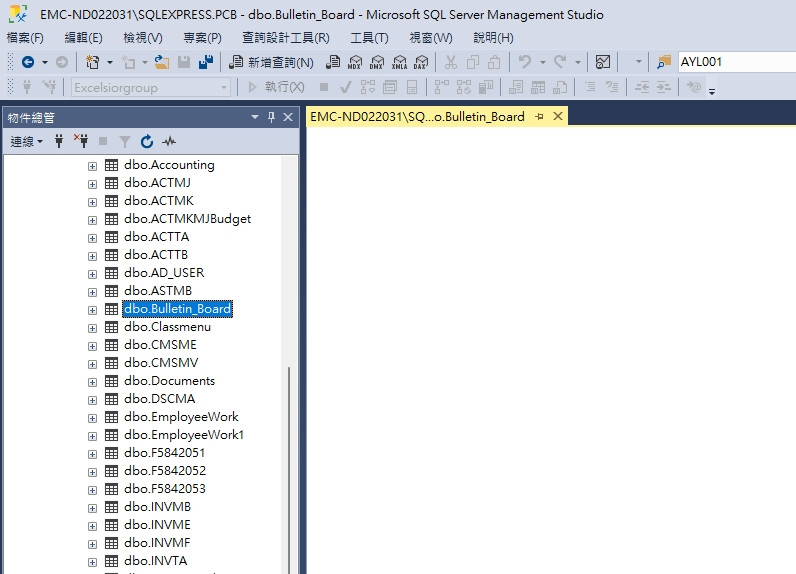Click the Database Engine Query icon

[x=333, y=62]
